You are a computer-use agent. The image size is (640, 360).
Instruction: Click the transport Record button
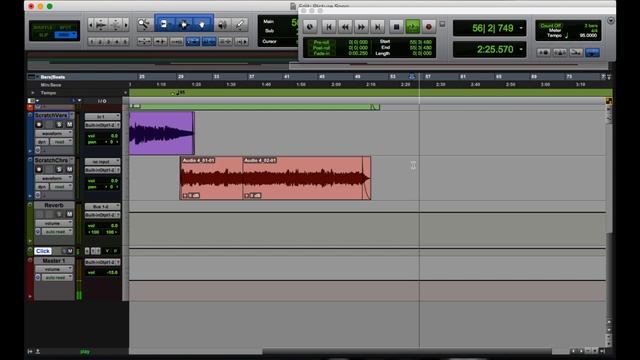[x=429, y=27]
